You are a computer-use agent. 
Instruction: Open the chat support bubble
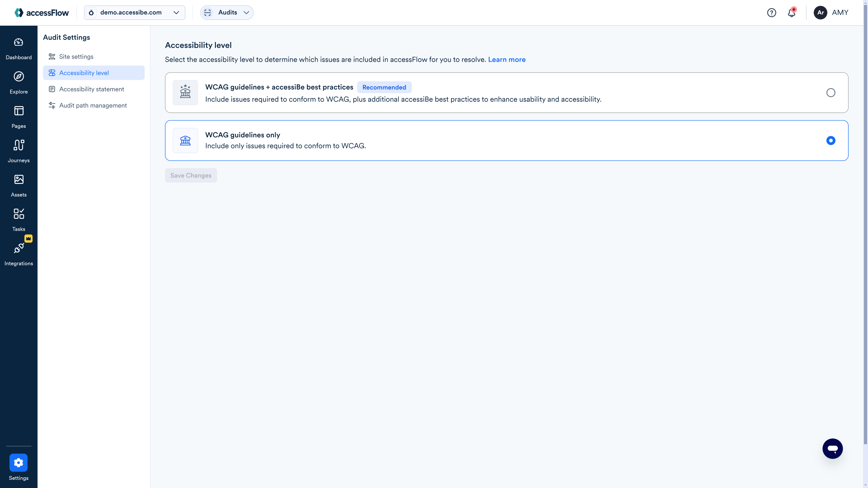(833, 448)
